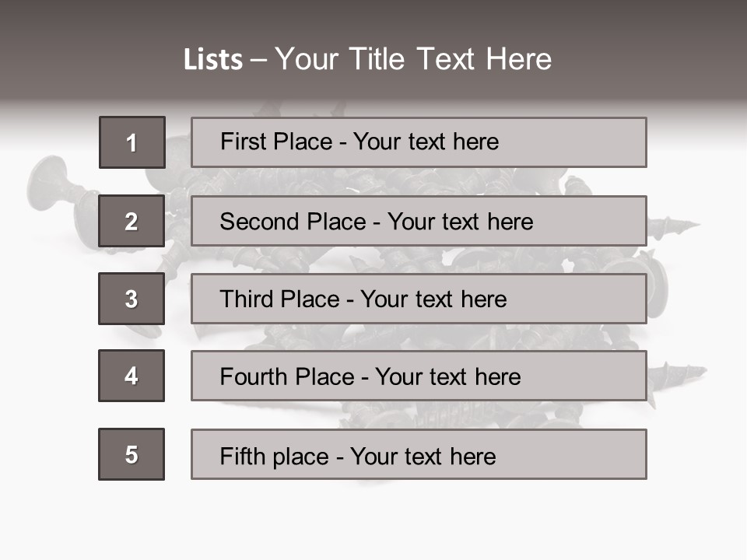This screenshot has width=747, height=560.
Task: Click the dash in the slide title
Action: [x=258, y=60]
